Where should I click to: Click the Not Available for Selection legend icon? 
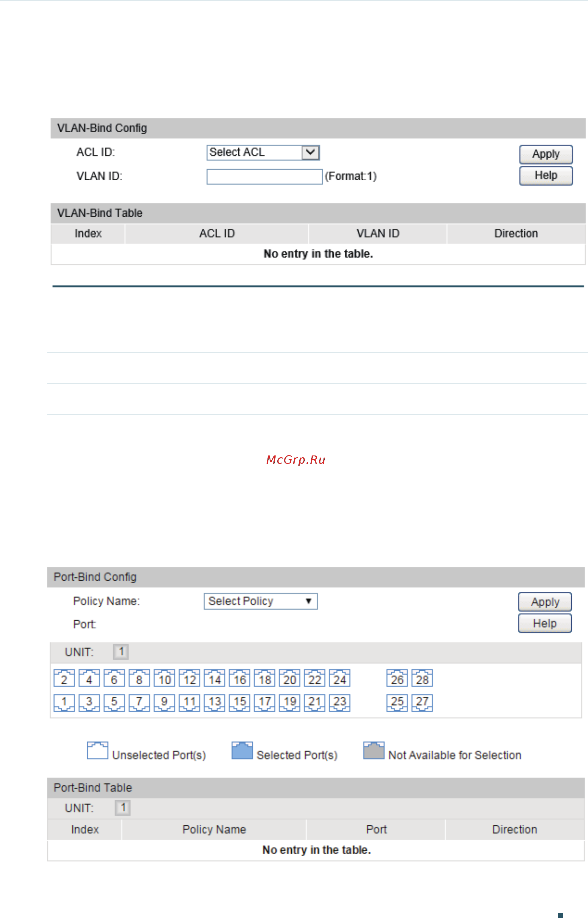tap(374, 751)
